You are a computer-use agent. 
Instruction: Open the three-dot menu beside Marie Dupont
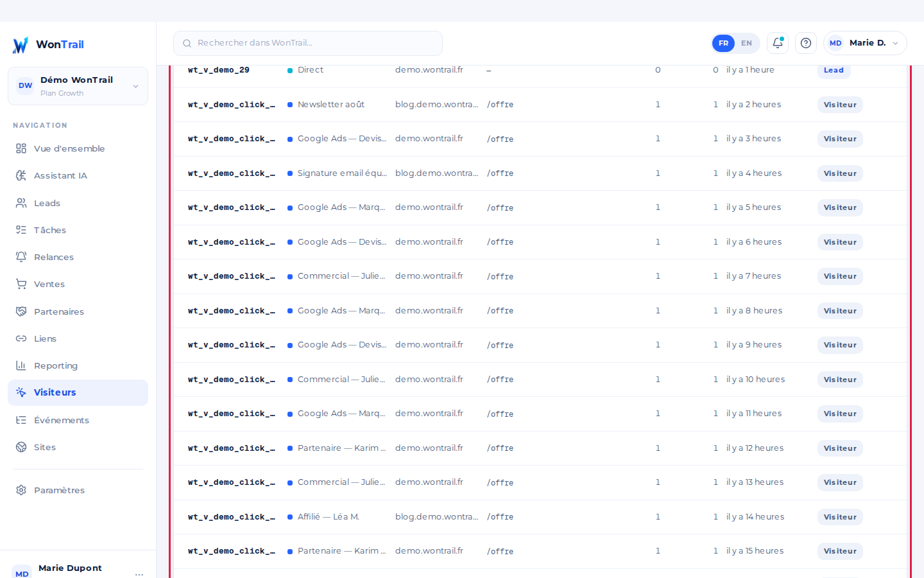click(x=139, y=574)
